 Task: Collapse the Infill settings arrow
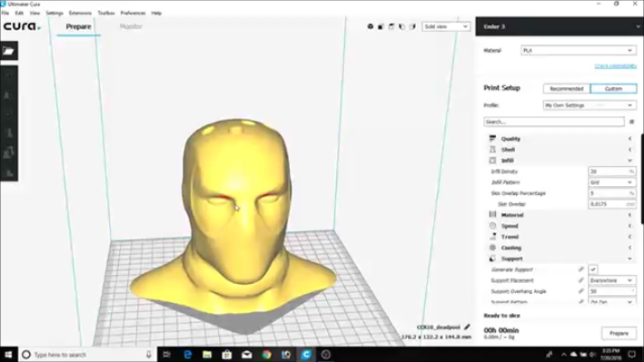pos(629,161)
